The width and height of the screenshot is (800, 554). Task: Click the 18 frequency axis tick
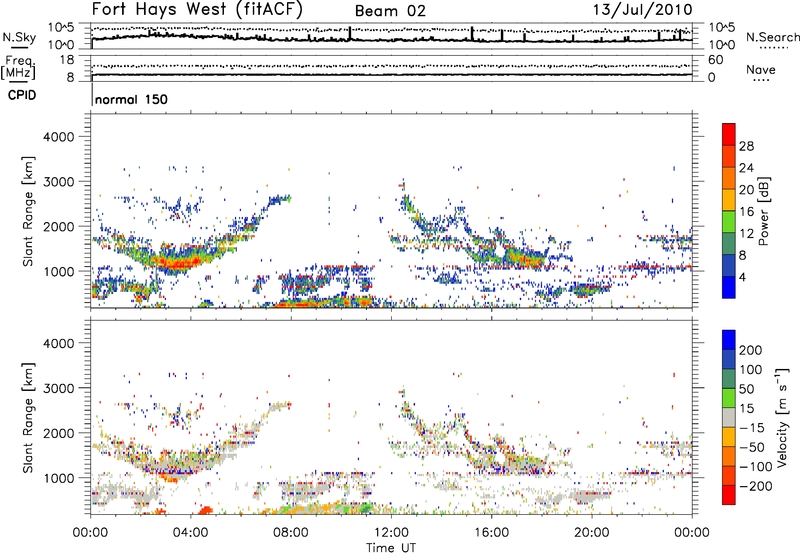click(x=67, y=60)
